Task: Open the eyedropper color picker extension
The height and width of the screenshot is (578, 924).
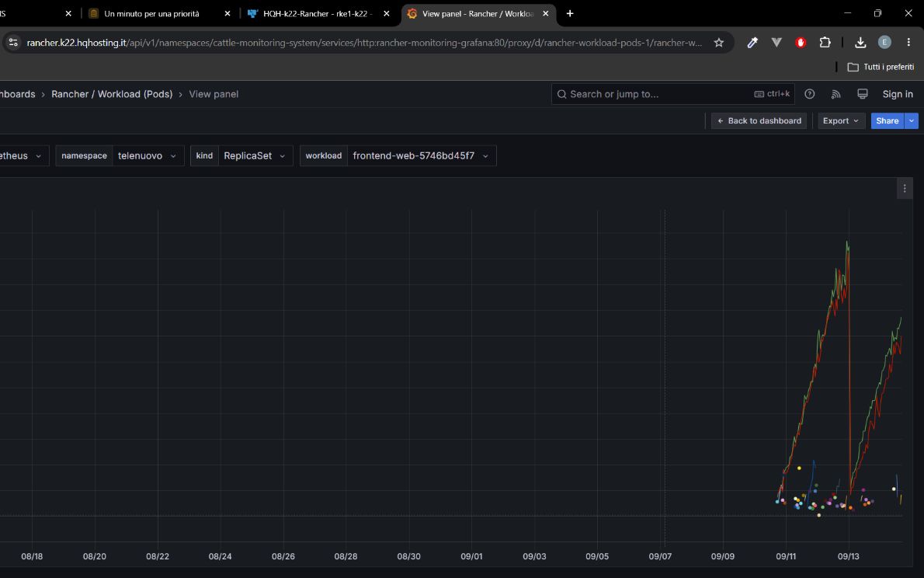Action: pyautogui.click(x=752, y=43)
